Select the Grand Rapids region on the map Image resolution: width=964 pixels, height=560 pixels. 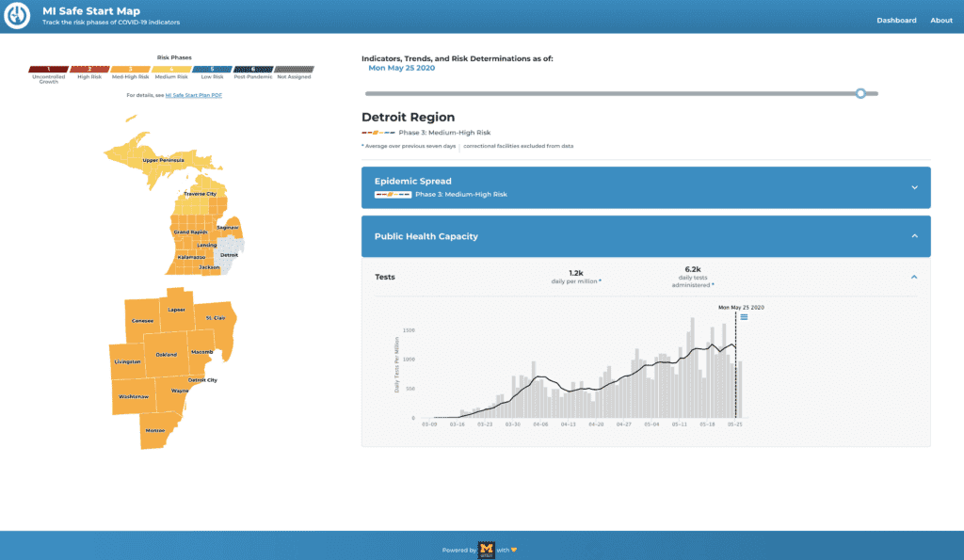189,232
